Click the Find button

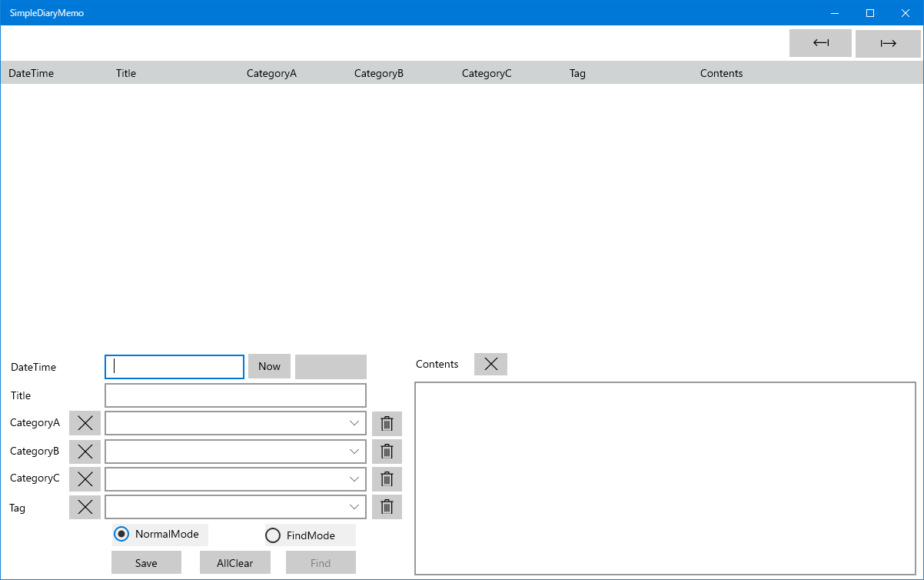coord(321,562)
